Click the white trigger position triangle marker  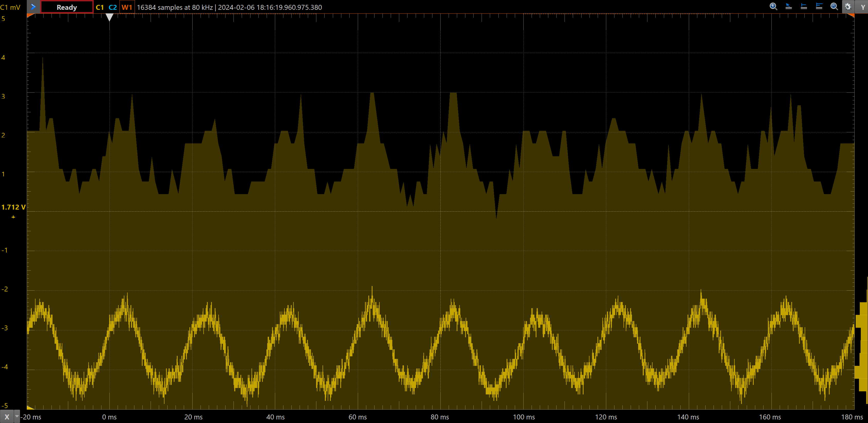109,17
